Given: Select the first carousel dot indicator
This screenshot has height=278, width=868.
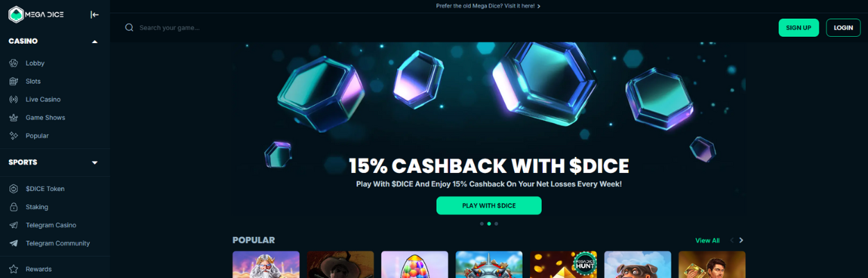Looking at the screenshot, I should [482, 224].
